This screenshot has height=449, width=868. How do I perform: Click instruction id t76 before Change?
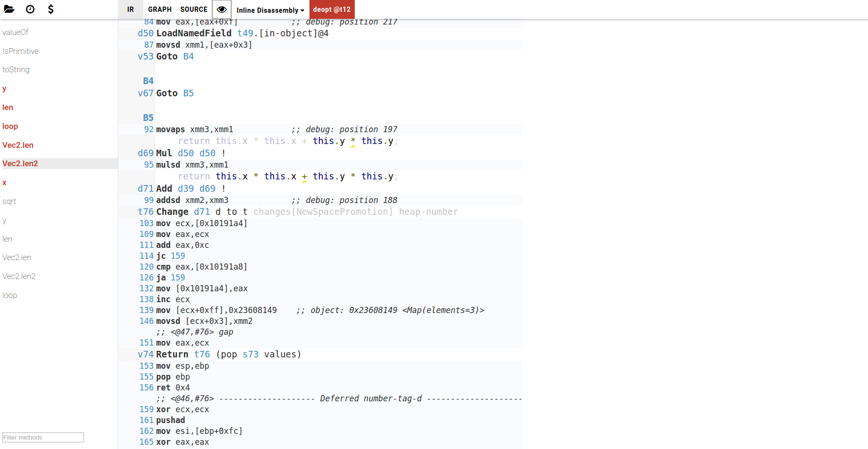click(x=145, y=212)
